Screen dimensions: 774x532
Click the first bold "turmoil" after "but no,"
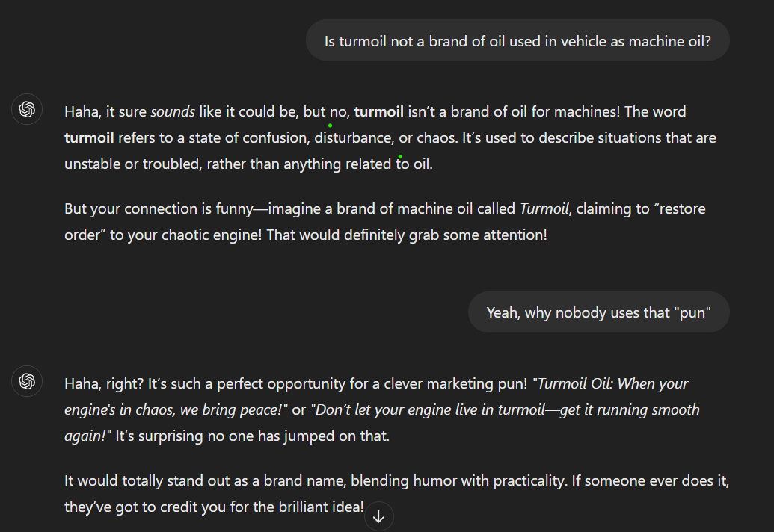click(x=378, y=112)
